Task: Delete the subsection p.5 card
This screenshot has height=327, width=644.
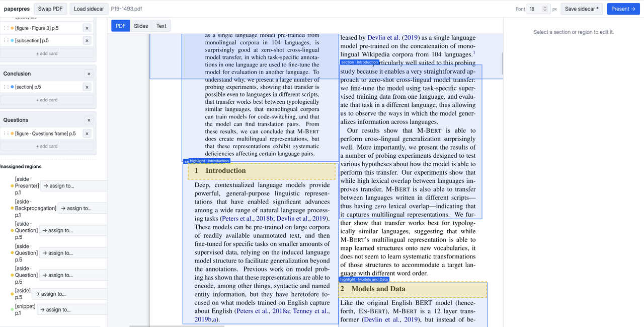Action: tap(87, 40)
